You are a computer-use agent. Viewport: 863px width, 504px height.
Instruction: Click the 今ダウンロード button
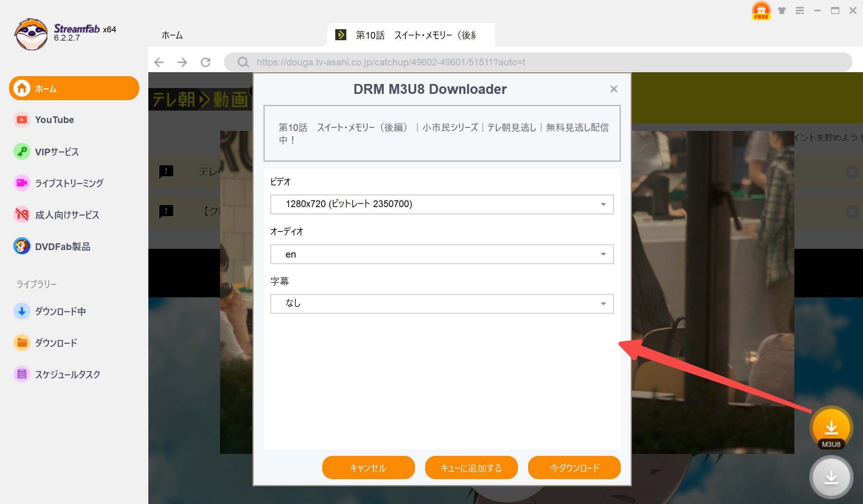[574, 468]
